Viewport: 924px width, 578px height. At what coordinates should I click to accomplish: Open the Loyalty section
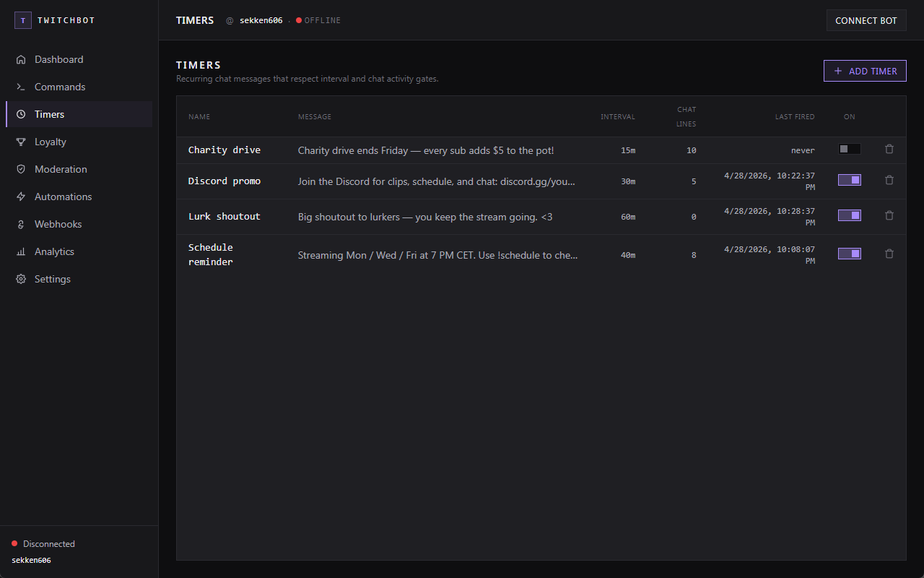(79, 142)
